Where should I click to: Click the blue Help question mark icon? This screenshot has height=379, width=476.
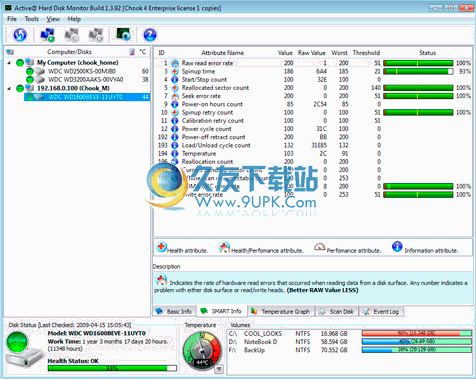point(150,35)
